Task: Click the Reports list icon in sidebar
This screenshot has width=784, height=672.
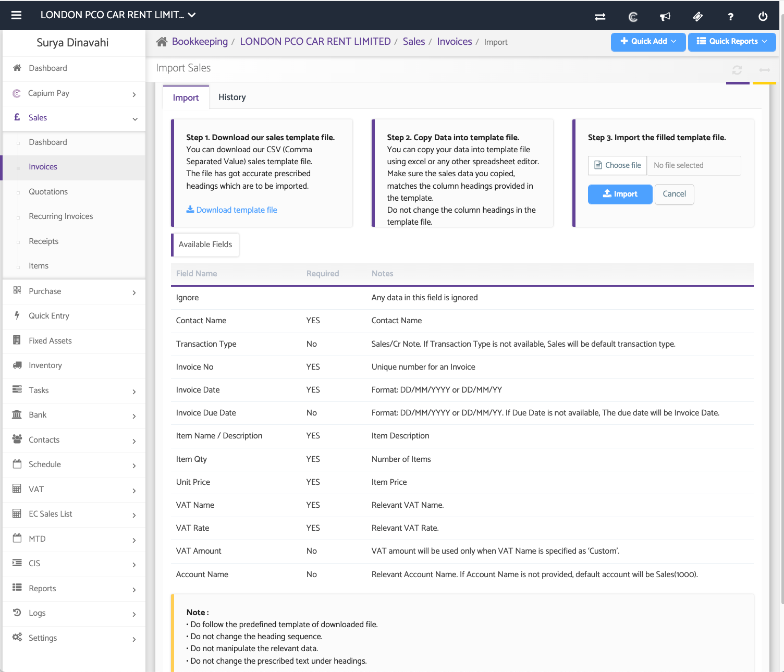Action: pyautogui.click(x=17, y=588)
